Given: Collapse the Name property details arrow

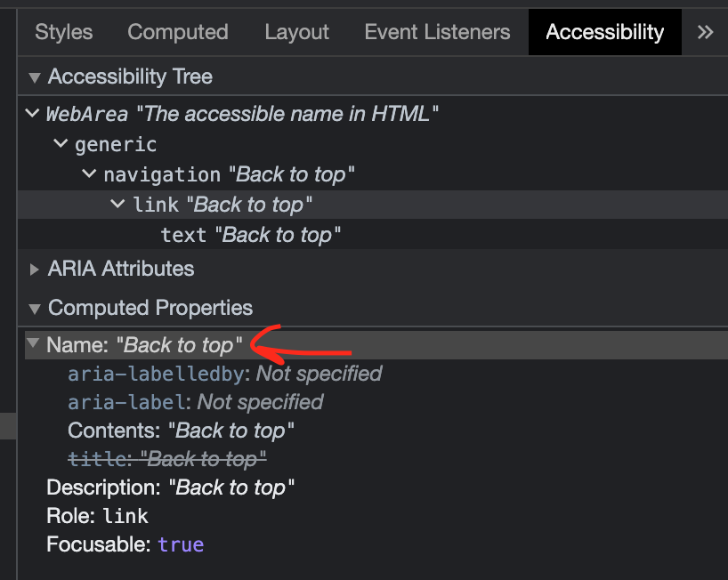Looking at the screenshot, I should pyautogui.click(x=34, y=344).
